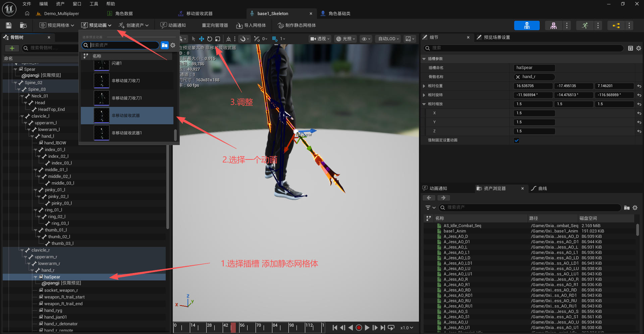Click the folder icon in asset browser
The height and width of the screenshot is (334, 644).
tap(627, 208)
